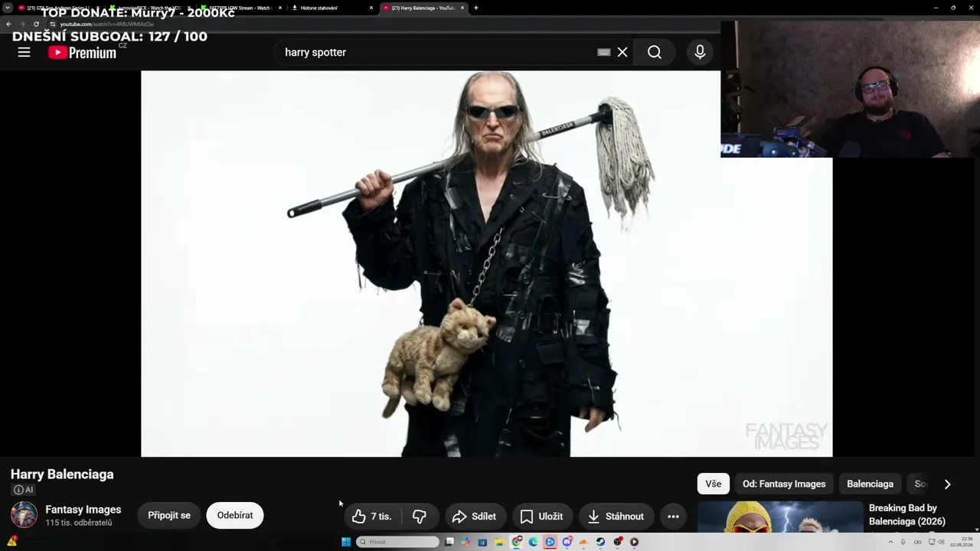Click the taskbar Hledat search box
This screenshot has height=551, width=980.
coord(398,542)
